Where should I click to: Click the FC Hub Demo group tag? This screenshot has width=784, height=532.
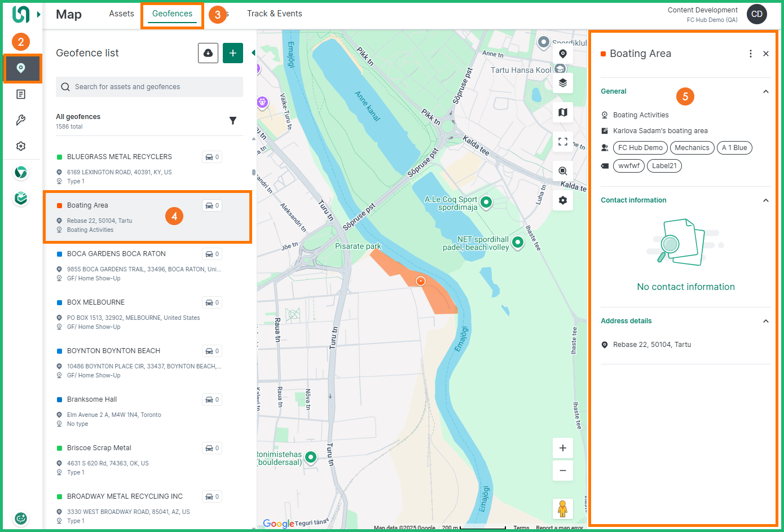(x=640, y=148)
